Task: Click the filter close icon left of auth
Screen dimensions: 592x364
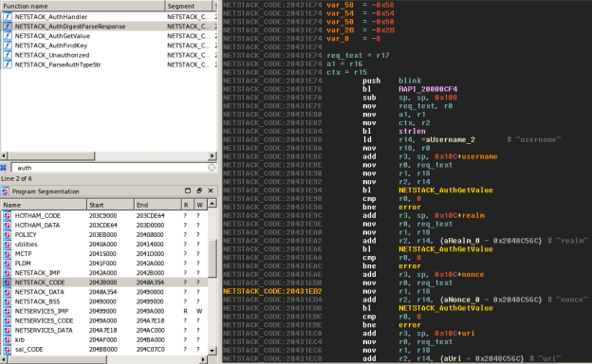Action: point(4,168)
